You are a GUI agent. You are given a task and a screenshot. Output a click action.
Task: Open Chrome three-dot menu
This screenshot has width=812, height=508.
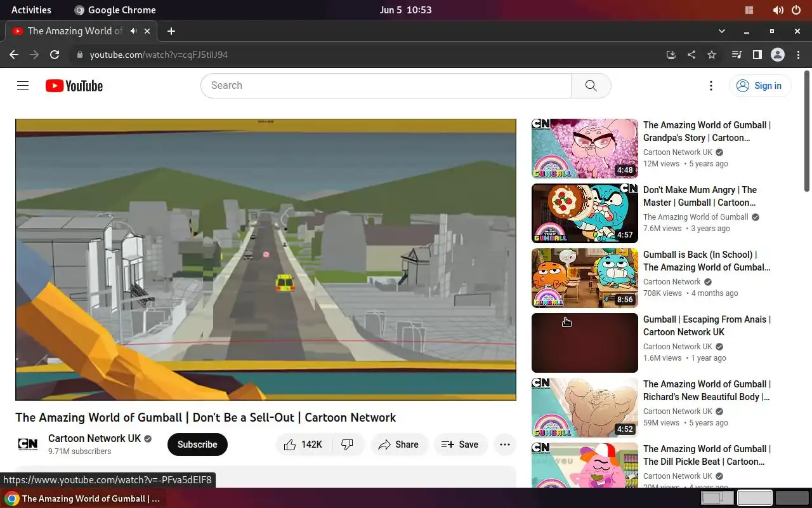pos(798,55)
